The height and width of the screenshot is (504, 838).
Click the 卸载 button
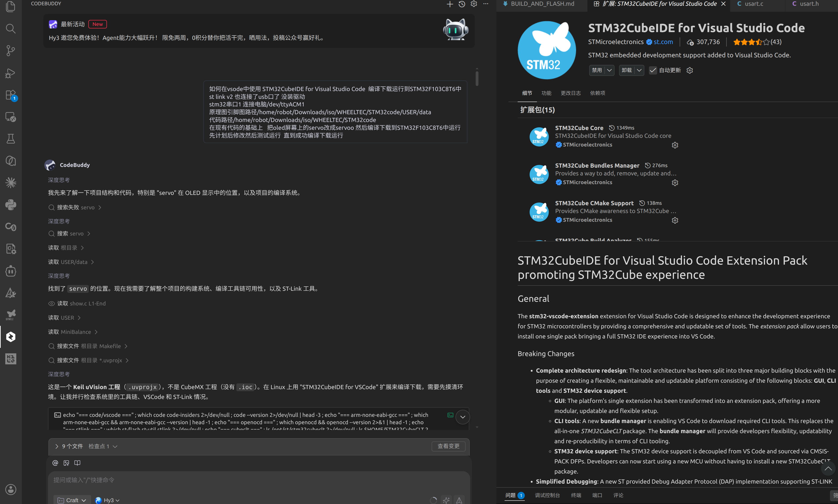coord(627,70)
